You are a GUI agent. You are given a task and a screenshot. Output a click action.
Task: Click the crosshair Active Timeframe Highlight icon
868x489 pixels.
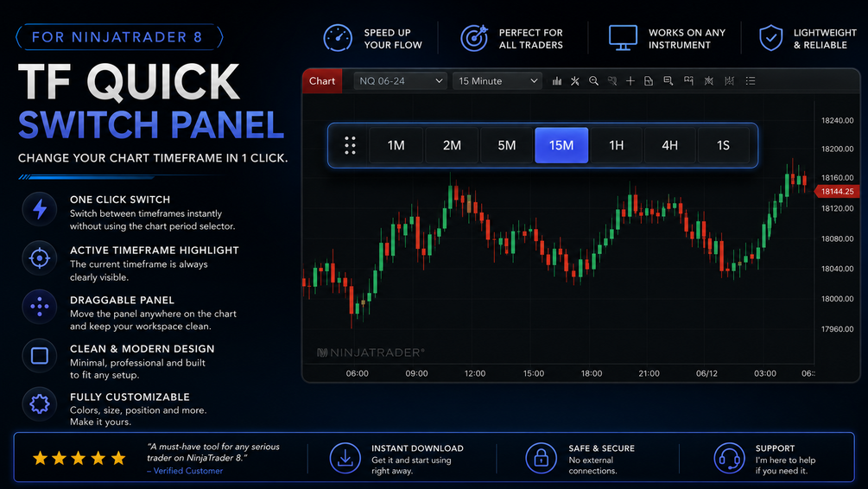[40, 258]
